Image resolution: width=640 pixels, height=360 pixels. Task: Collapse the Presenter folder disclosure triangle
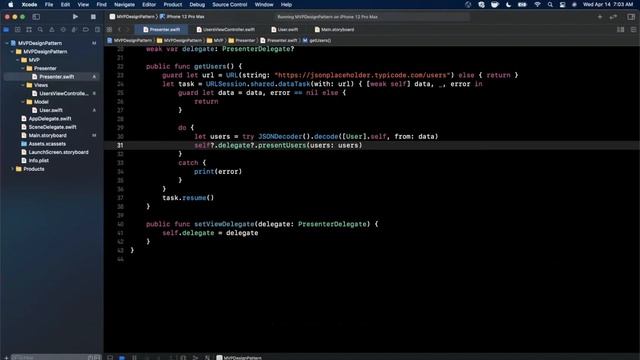click(23, 68)
